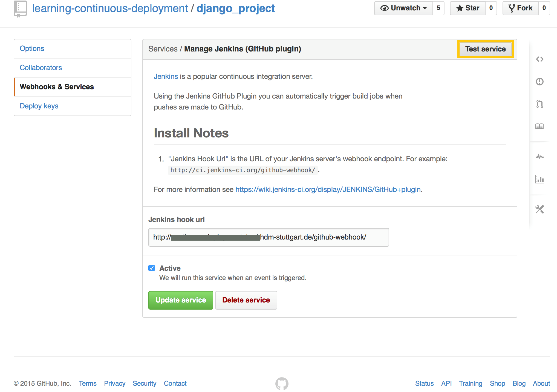Viewport: 557px width, 392px height.
Task: Open the Collaborators settings tab
Action: 73,68
